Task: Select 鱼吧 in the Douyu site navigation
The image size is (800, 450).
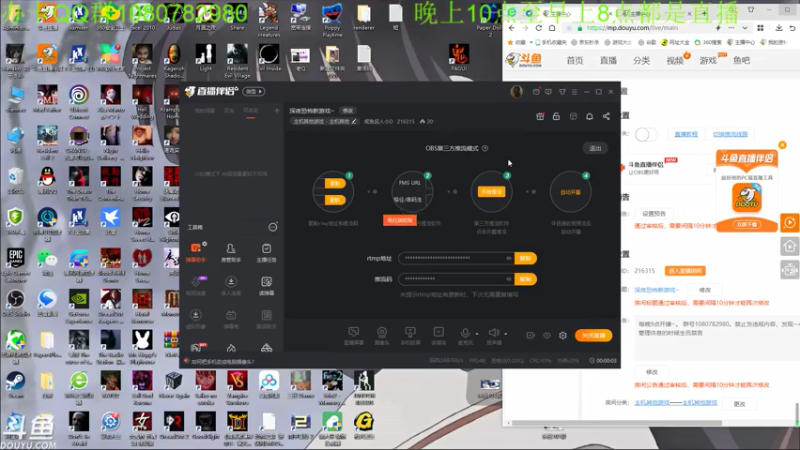Action: click(x=741, y=60)
